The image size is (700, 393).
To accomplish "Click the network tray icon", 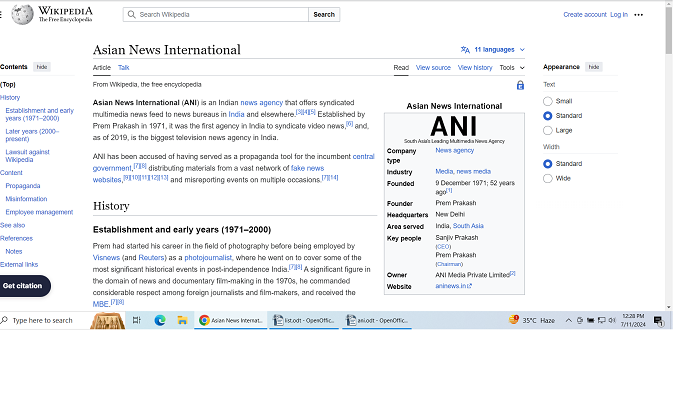I will [x=601, y=320].
